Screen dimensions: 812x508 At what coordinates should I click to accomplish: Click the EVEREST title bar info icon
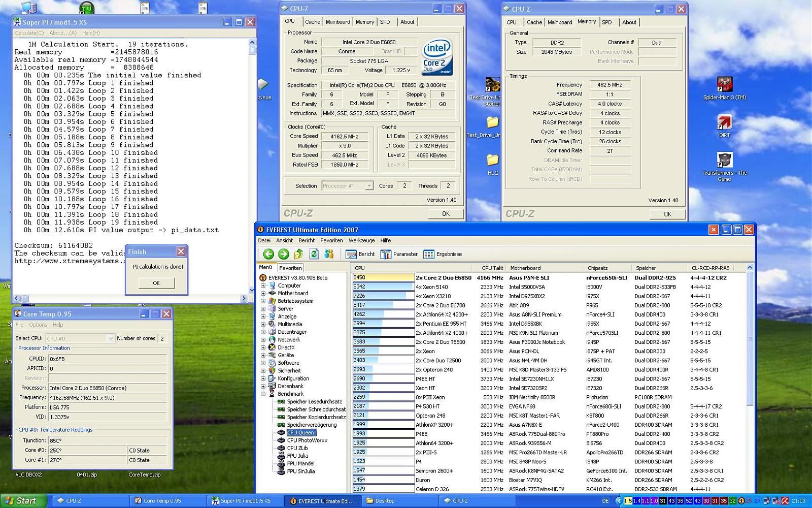click(x=260, y=230)
